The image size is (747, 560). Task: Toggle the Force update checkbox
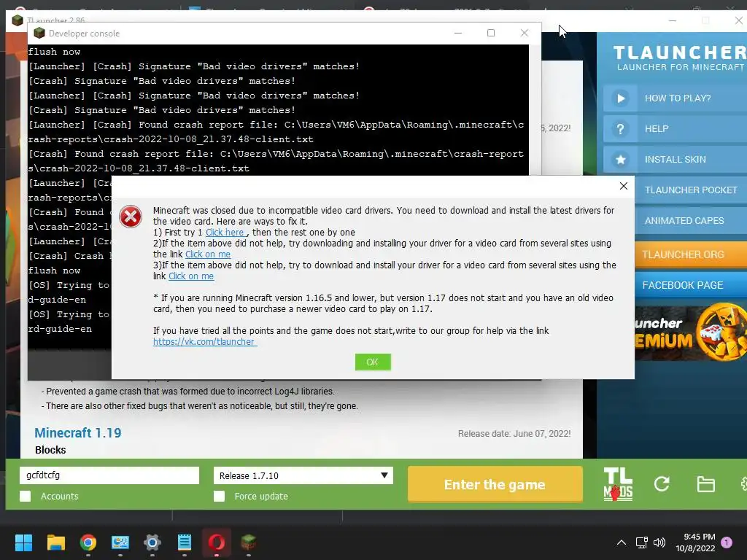(219, 496)
